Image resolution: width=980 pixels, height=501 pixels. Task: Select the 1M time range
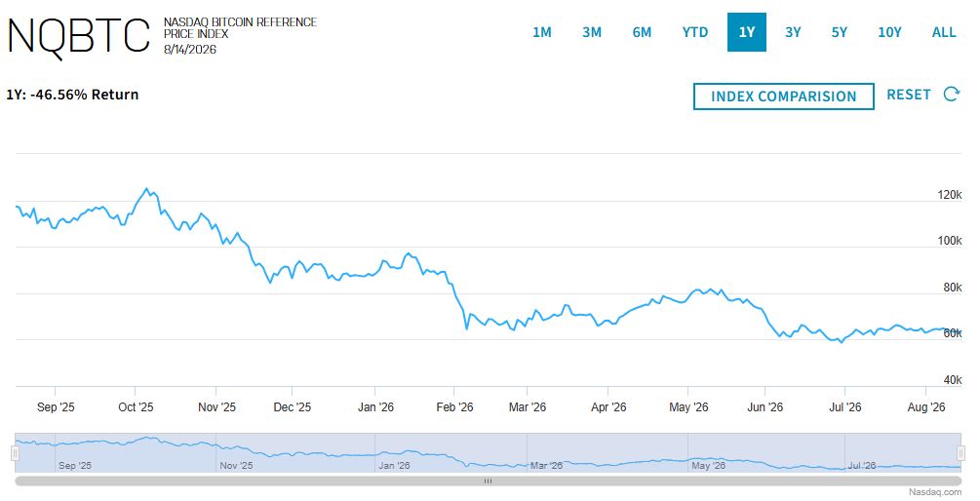pyautogui.click(x=542, y=32)
